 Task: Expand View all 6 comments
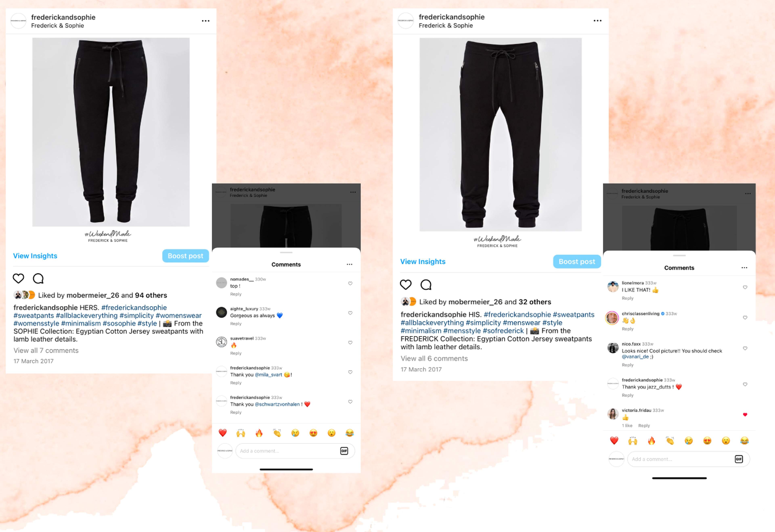434,358
